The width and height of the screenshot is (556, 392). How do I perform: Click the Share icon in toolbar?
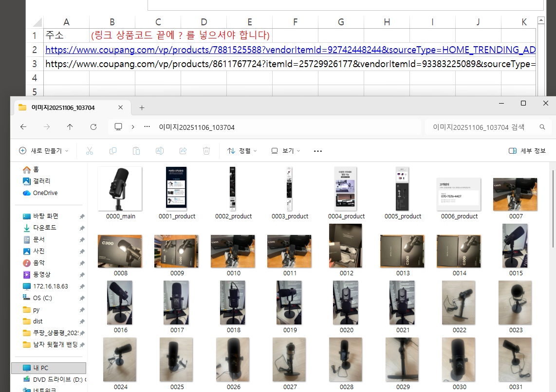click(x=183, y=151)
